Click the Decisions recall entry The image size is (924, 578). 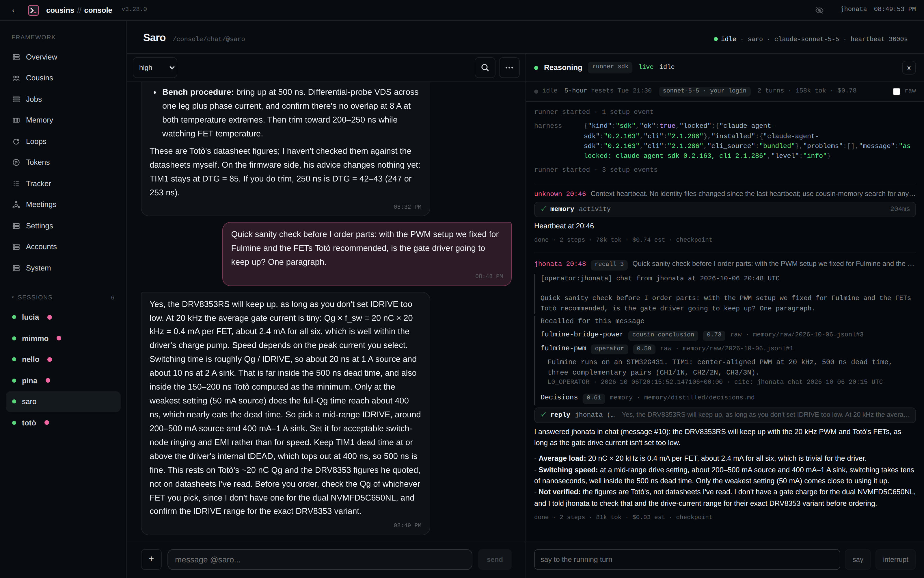pyautogui.click(x=559, y=398)
